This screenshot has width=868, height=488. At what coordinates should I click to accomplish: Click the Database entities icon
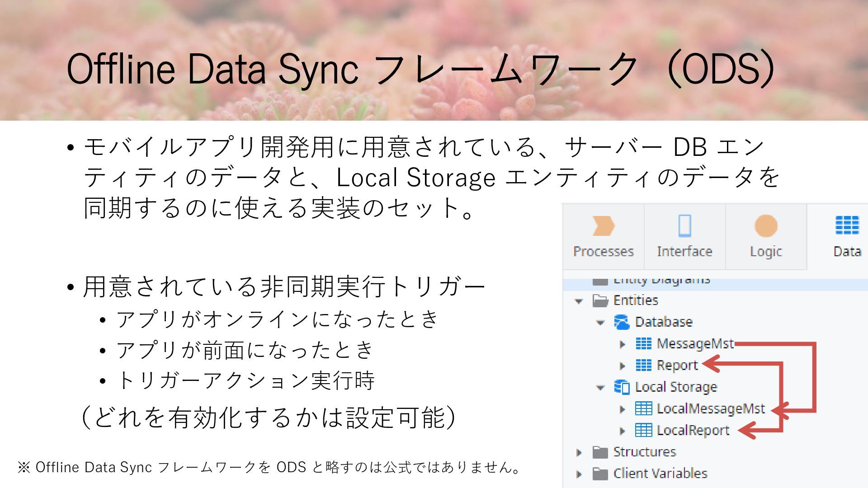pyautogui.click(x=622, y=322)
